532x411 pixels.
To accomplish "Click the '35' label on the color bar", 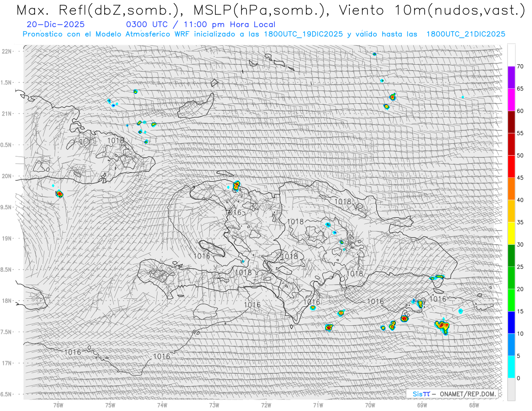I will [520, 222].
